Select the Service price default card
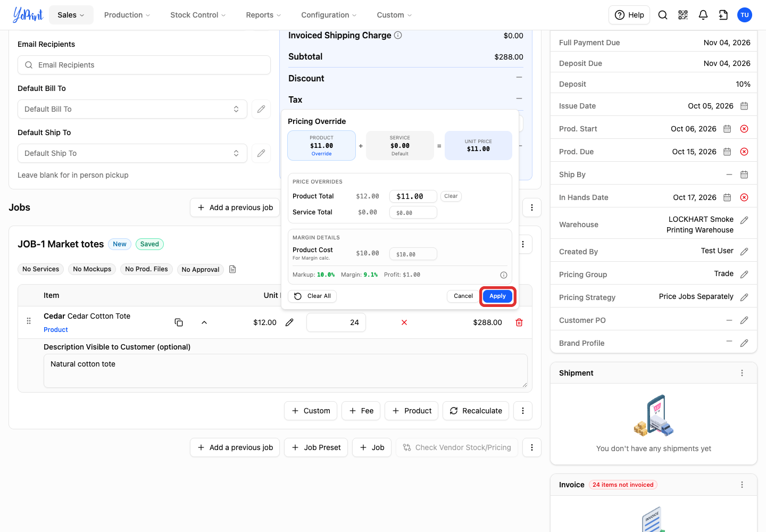Viewport: 766px width, 532px height. click(x=400, y=146)
